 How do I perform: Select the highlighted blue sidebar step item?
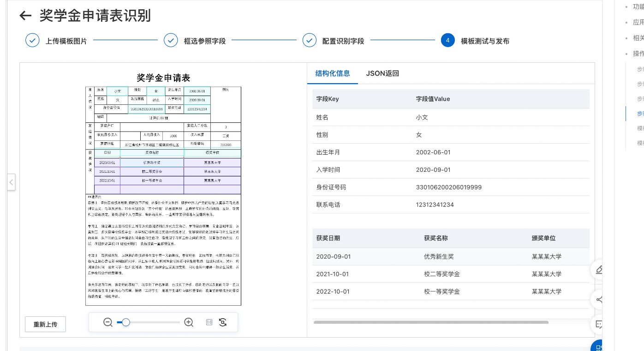640,113
